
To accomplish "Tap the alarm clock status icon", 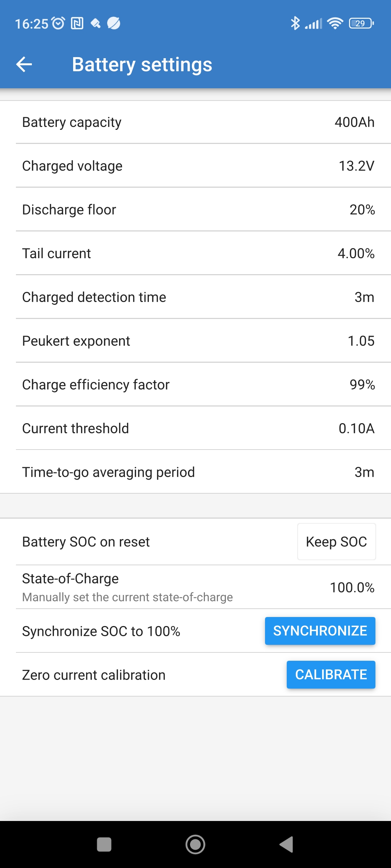I will (58, 24).
